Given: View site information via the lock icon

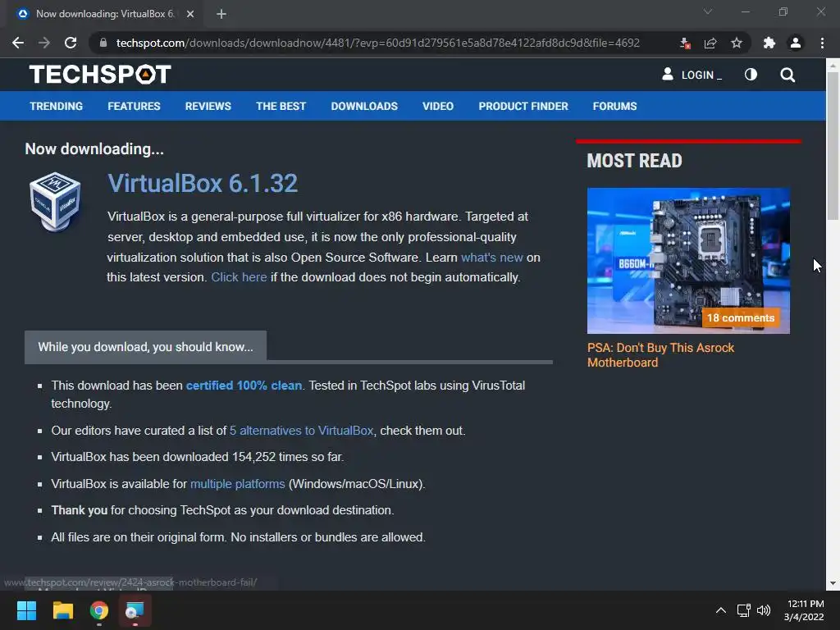Looking at the screenshot, I should (103, 43).
